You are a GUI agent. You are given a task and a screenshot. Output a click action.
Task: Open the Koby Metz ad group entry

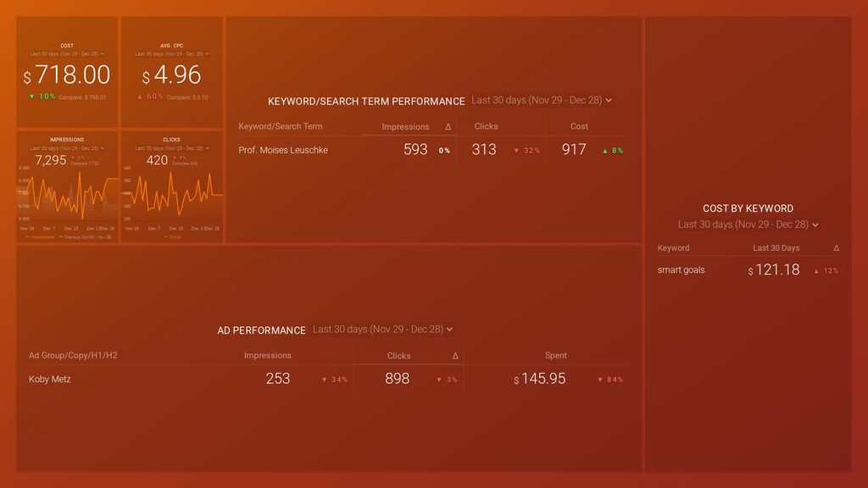53,379
